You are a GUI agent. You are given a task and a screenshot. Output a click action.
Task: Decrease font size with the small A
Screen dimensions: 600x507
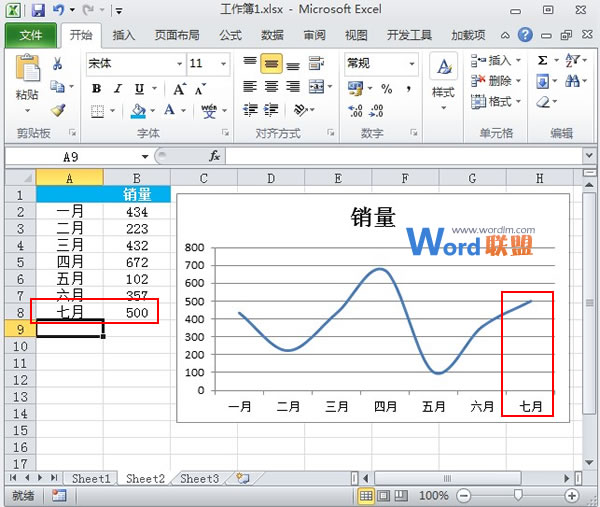click(x=200, y=90)
